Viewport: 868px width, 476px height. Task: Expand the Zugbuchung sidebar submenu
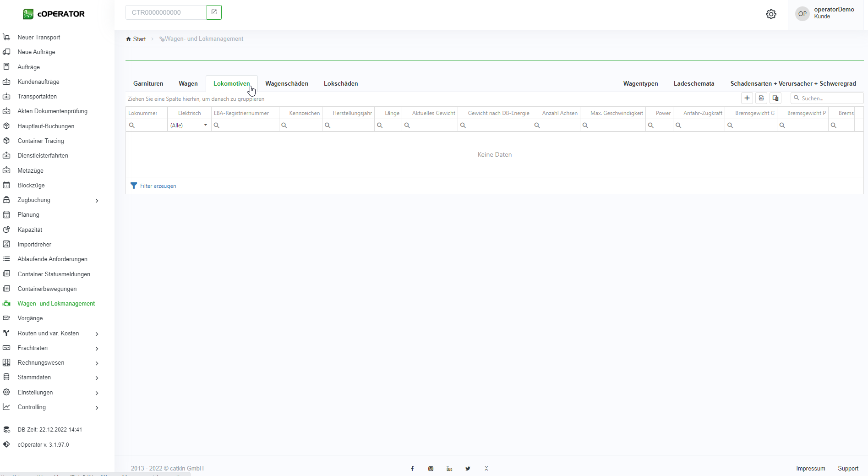point(97,200)
